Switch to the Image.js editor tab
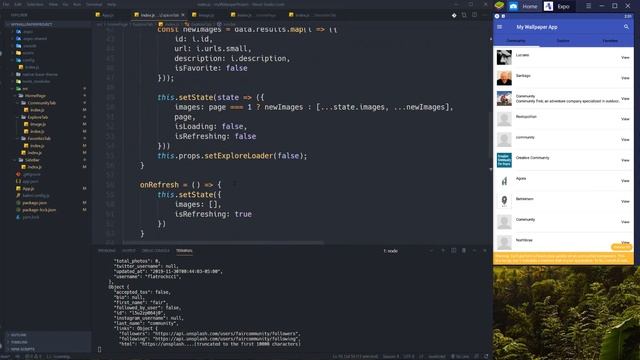 pos(205,15)
